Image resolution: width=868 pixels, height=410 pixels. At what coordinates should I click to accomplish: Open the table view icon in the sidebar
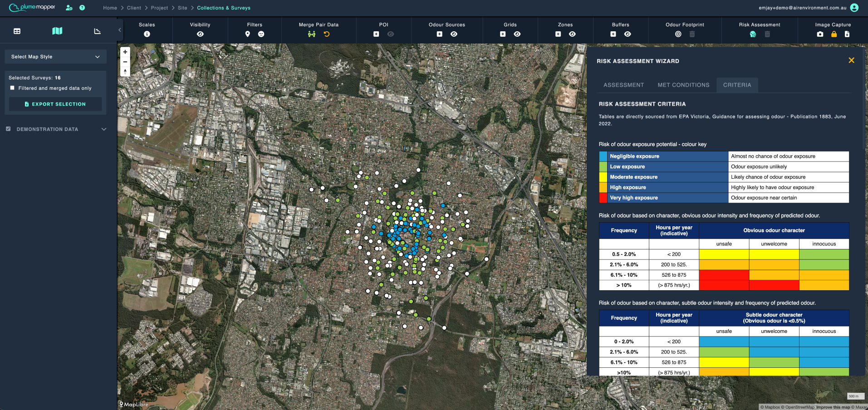click(x=17, y=31)
